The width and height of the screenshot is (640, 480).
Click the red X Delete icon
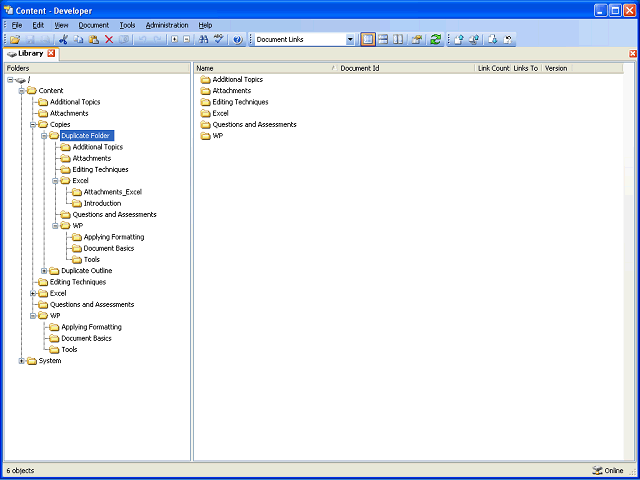pos(109,40)
